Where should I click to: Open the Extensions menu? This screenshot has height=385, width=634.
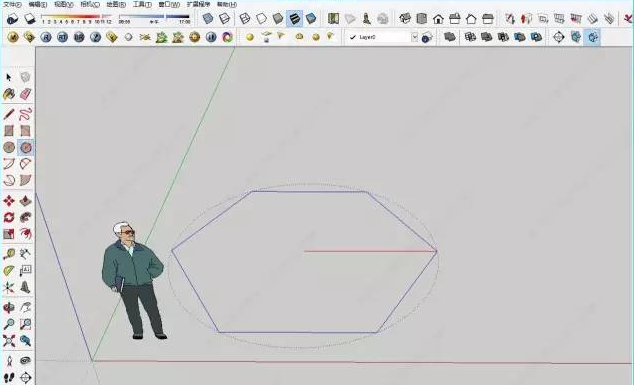(198, 4)
